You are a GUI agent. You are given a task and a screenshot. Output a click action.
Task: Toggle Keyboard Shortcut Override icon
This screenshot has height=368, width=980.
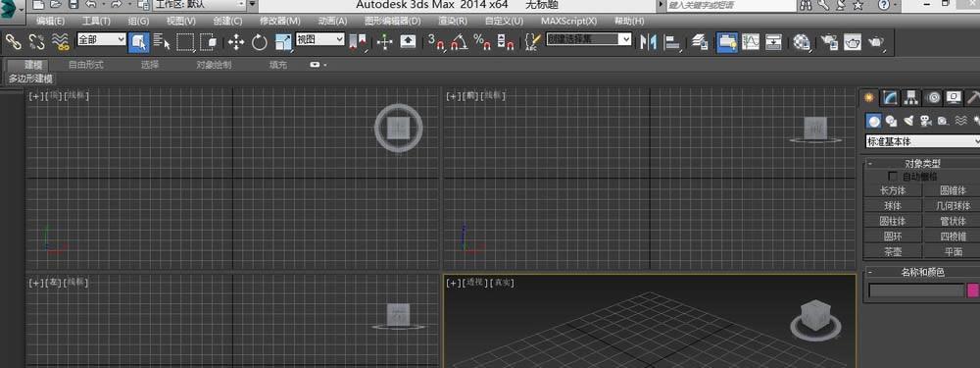pos(408,42)
